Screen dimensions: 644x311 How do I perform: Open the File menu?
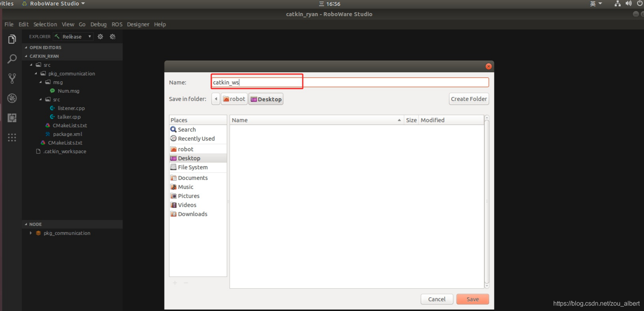point(9,24)
